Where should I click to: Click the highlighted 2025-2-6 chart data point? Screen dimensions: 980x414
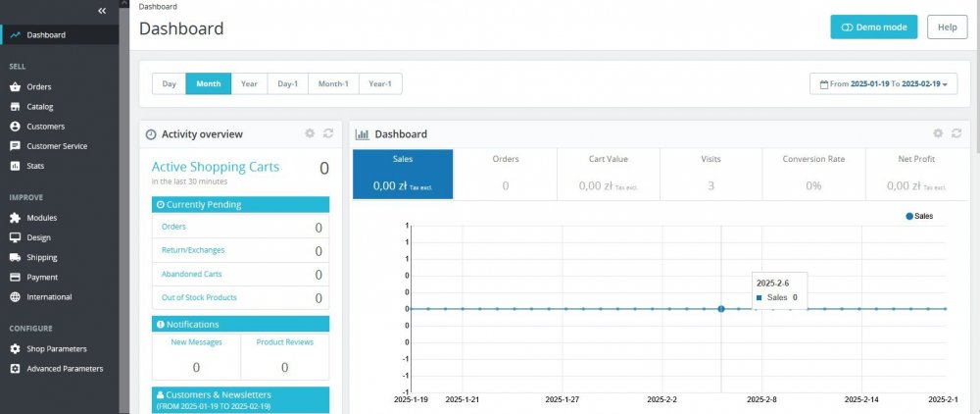tap(721, 309)
